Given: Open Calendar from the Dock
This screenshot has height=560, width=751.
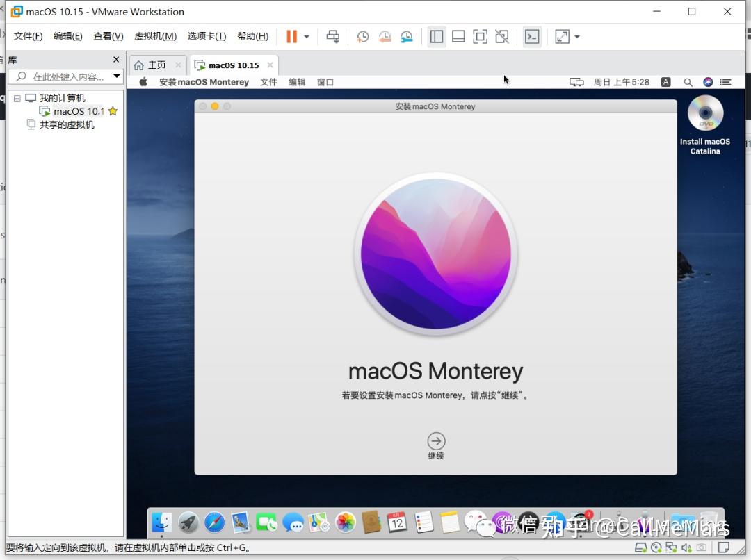Looking at the screenshot, I should coord(397,522).
